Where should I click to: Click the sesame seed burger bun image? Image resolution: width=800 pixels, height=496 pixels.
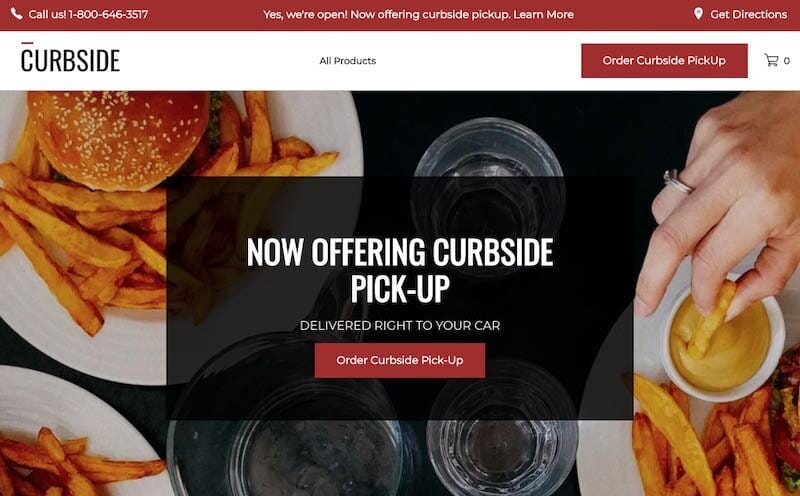[118, 138]
